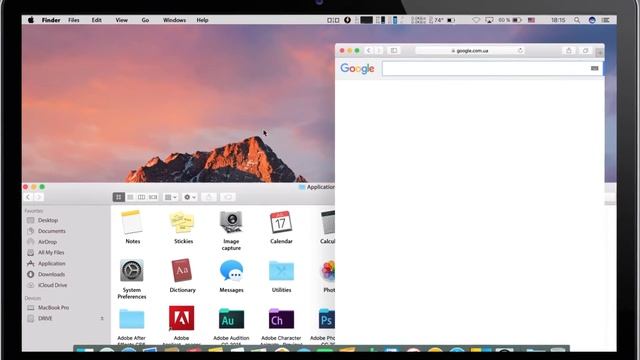The image size is (640, 360).
Task: Select the Adobe Character Animator icon
Action: [281, 319]
